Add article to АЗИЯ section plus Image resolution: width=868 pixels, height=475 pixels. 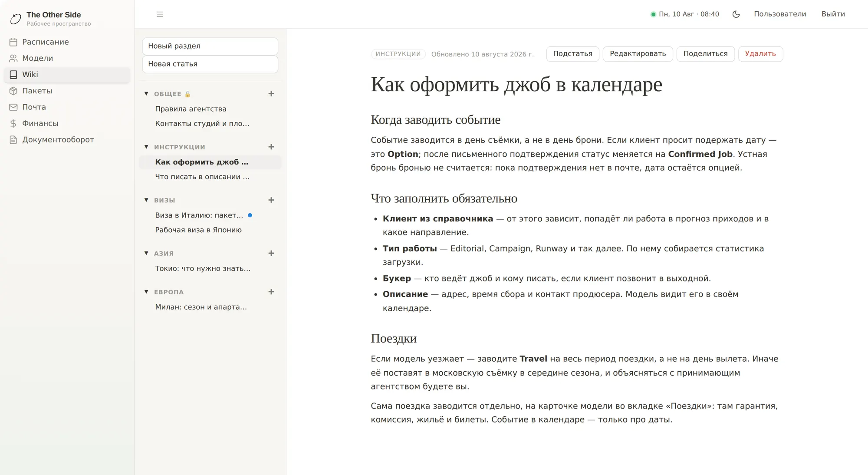(x=271, y=254)
